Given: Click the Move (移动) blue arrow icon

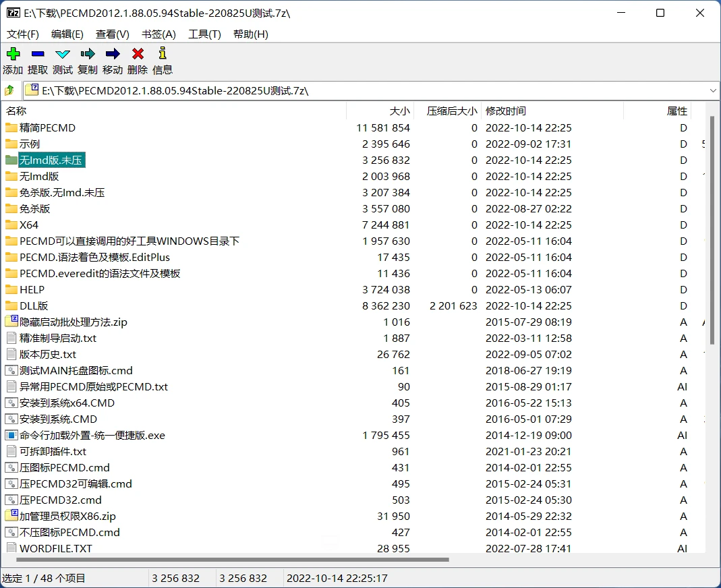Looking at the screenshot, I should pos(113,54).
